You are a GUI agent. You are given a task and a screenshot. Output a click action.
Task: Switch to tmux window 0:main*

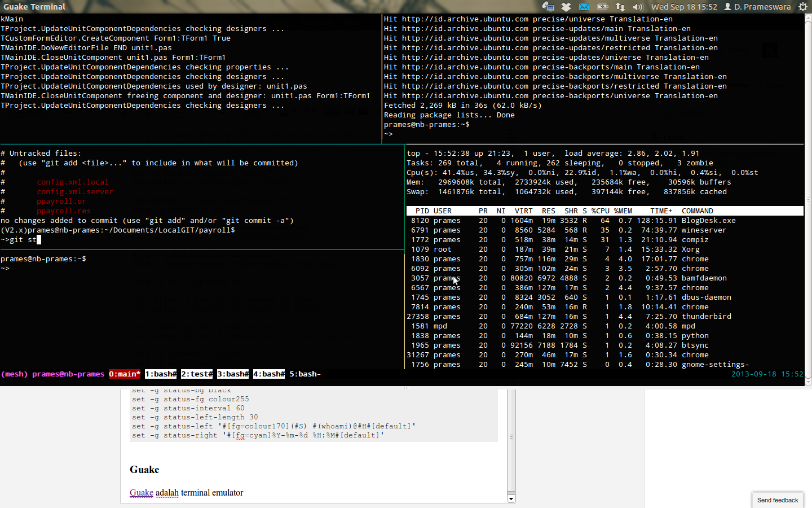pos(125,374)
